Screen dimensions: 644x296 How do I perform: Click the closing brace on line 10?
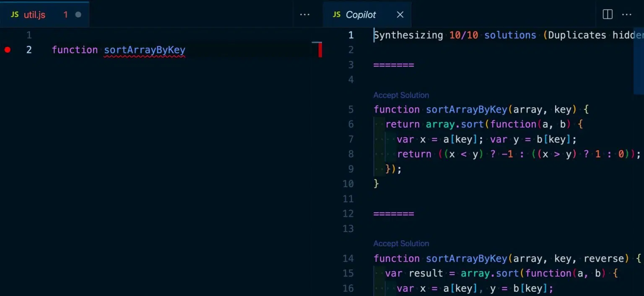tap(376, 184)
